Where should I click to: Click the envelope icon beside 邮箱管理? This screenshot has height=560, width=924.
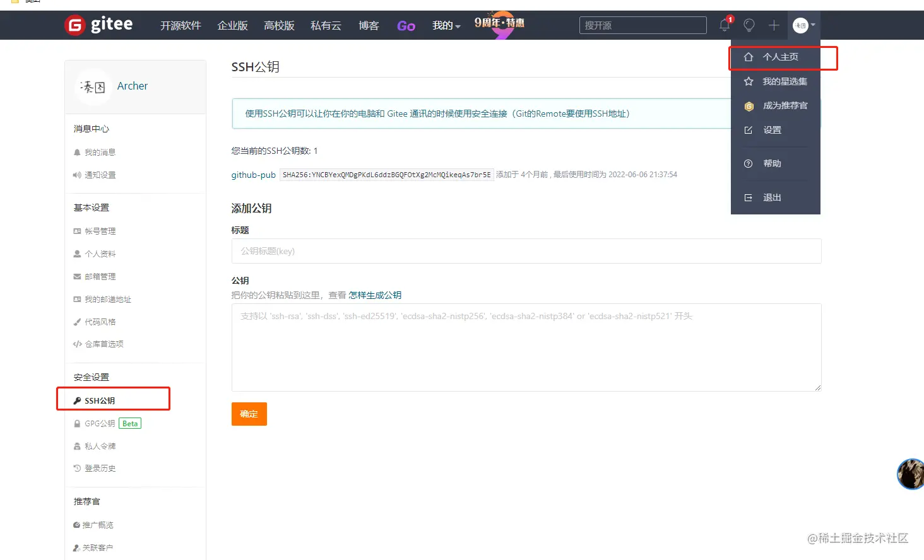pos(77,276)
